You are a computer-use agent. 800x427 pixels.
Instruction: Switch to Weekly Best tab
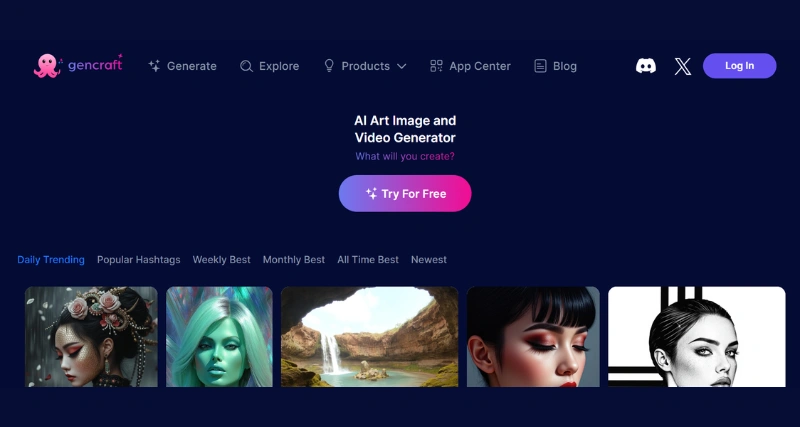pyautogui.click(x=221, y=260)
